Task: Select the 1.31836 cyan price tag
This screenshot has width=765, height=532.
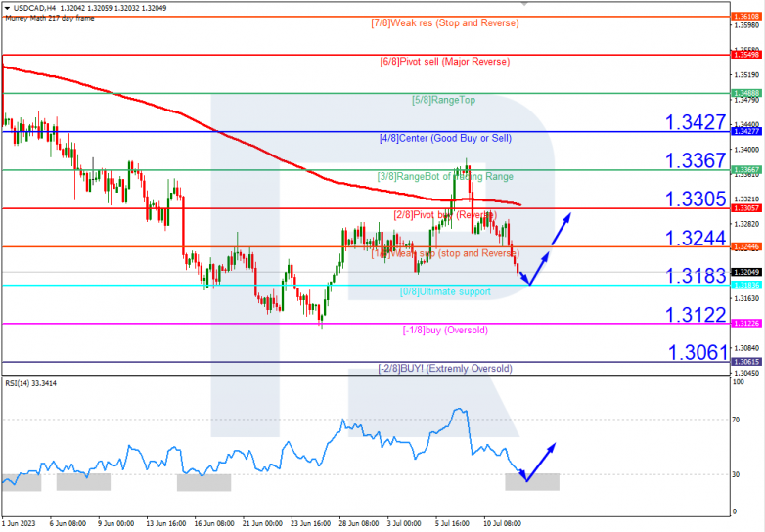Action: click(x=746, y=286)
